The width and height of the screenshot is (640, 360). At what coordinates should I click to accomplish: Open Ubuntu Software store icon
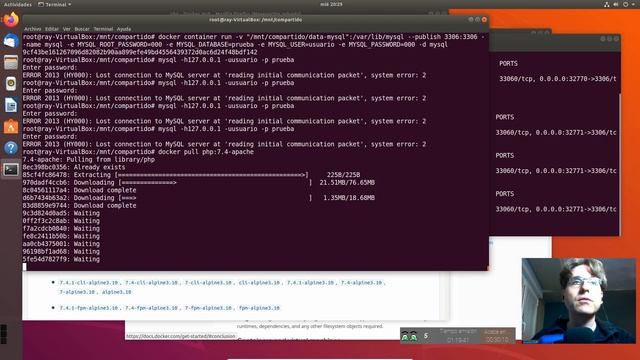pyautogui.click(x=11, y=127)
